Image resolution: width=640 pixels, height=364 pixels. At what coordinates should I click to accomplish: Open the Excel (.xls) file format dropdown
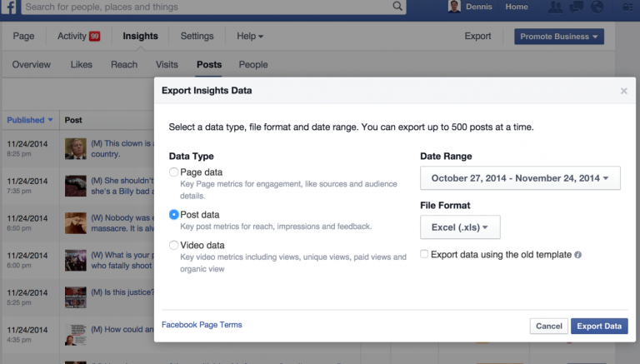coord(460,227)
